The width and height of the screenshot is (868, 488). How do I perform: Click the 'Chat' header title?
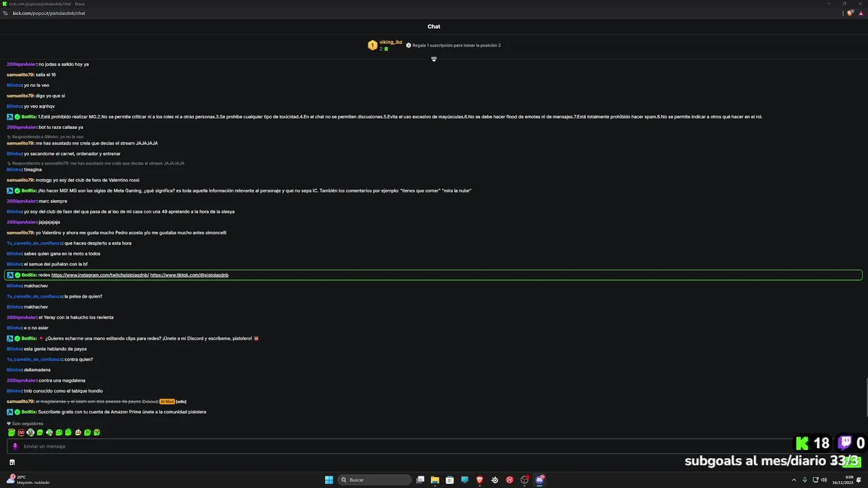(434, 26)
